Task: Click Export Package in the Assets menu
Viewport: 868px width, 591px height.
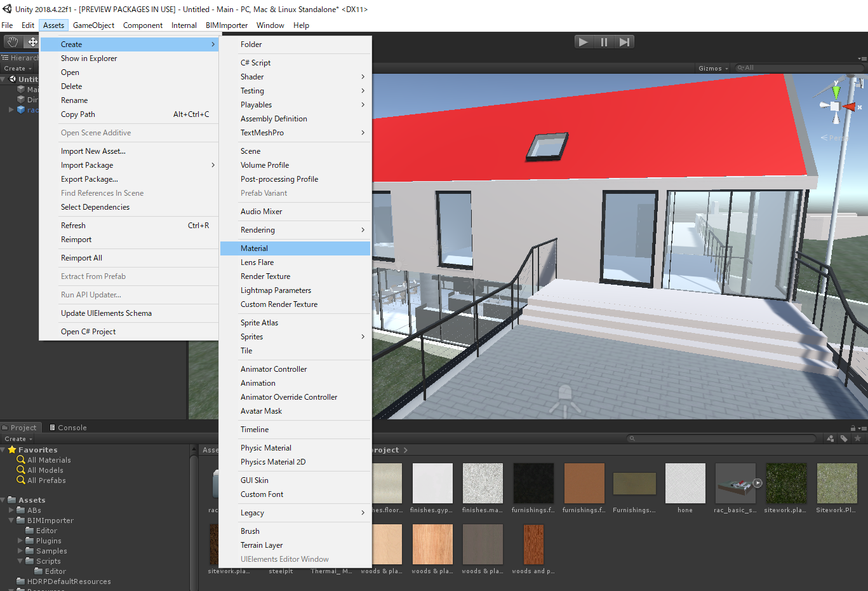Action: 88,179
